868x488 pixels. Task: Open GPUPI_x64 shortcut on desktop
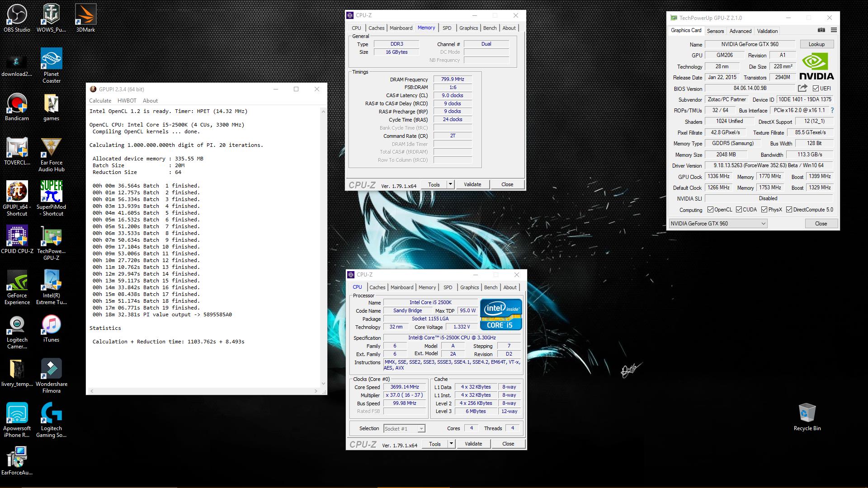[17, 199]
